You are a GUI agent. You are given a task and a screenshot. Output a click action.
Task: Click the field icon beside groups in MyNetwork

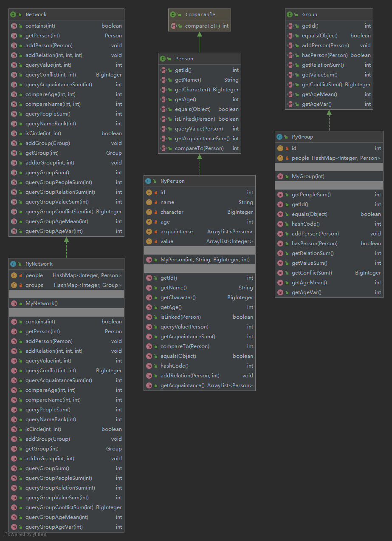click(14, 285)
